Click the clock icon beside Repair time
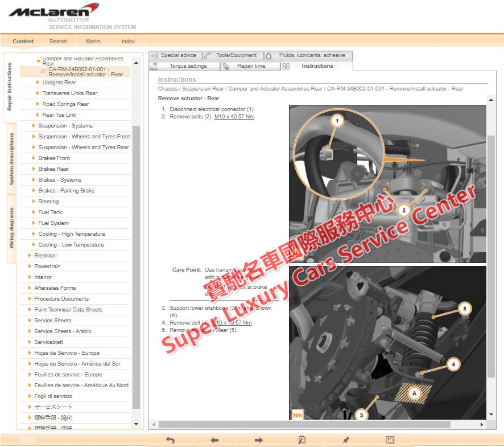Viewport: 504px width, 447px height. [226, 66]
